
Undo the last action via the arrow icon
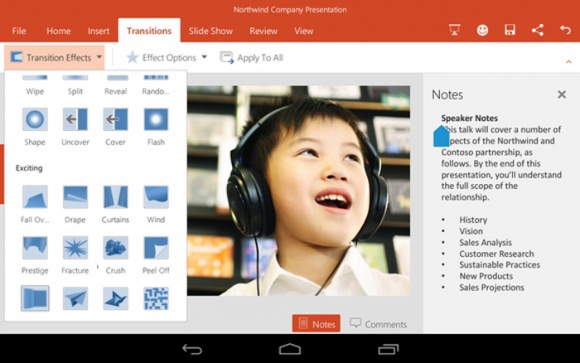565,30
